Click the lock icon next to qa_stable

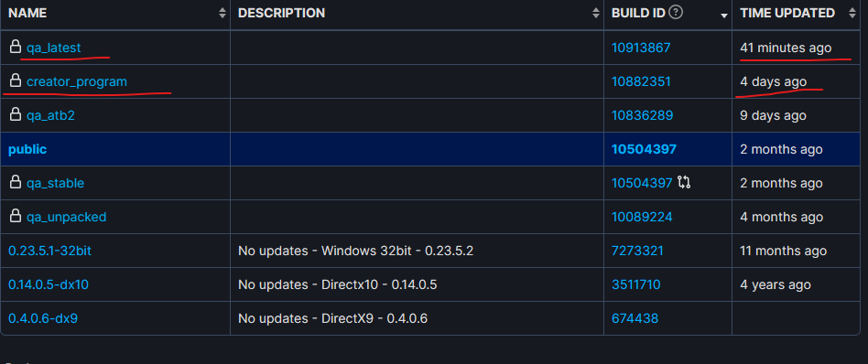click(16, 182)
